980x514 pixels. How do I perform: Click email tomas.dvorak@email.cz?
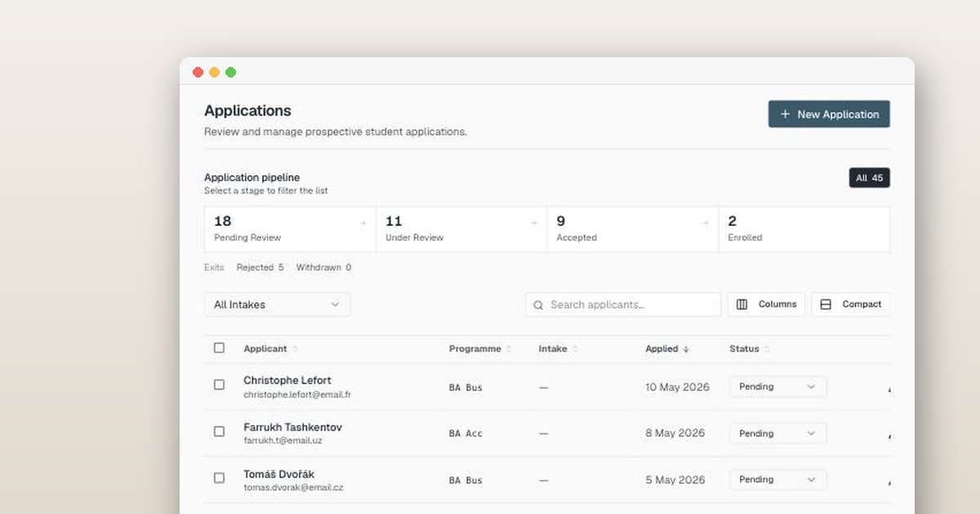(293, 488)
